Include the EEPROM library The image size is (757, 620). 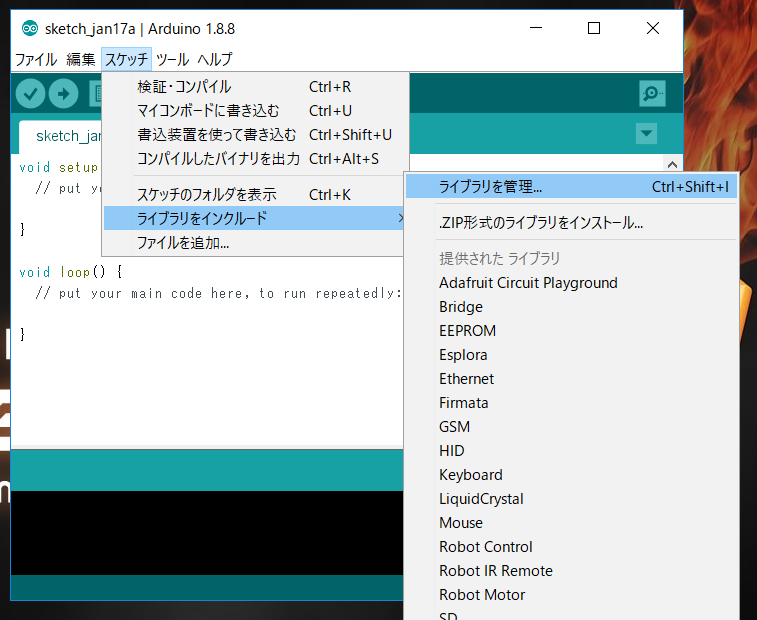[571, 331]
